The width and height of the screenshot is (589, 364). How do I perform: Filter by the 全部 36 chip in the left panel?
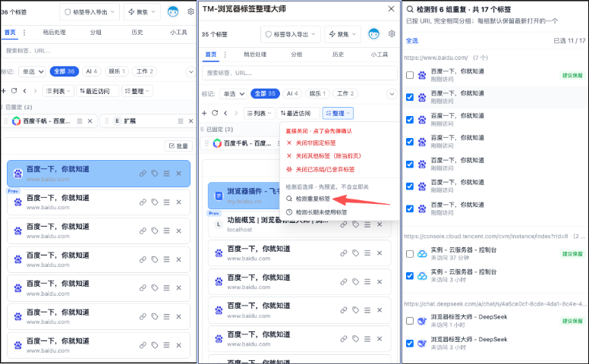point(65,71)
